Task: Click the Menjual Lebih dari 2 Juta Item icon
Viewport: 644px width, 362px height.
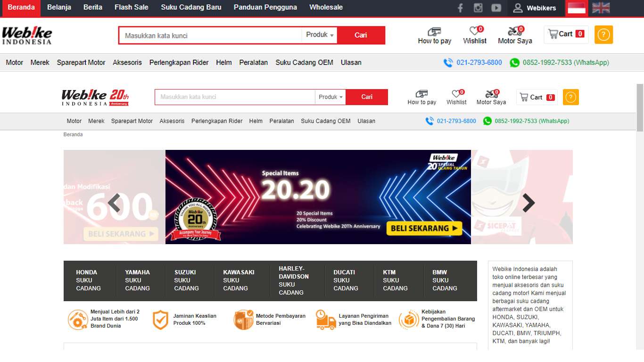Action: point(77,320)
